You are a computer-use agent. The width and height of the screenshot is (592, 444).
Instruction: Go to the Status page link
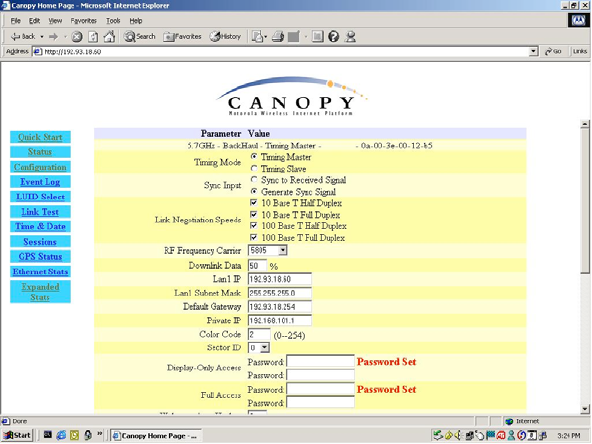(x=40, y=152)
